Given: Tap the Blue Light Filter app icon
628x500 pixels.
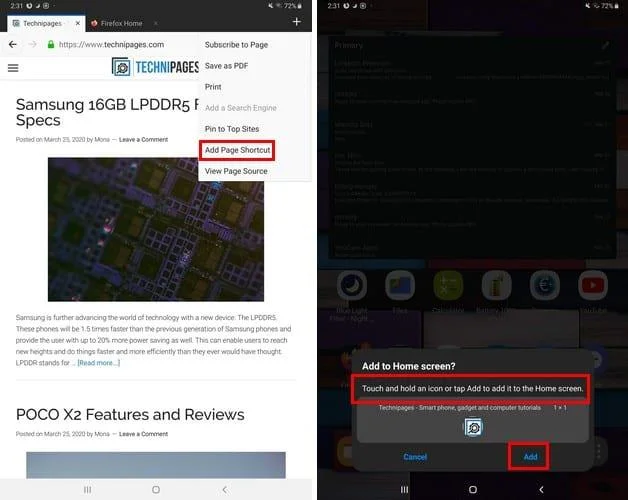Looking at the screenshot, I should [352, 285].
